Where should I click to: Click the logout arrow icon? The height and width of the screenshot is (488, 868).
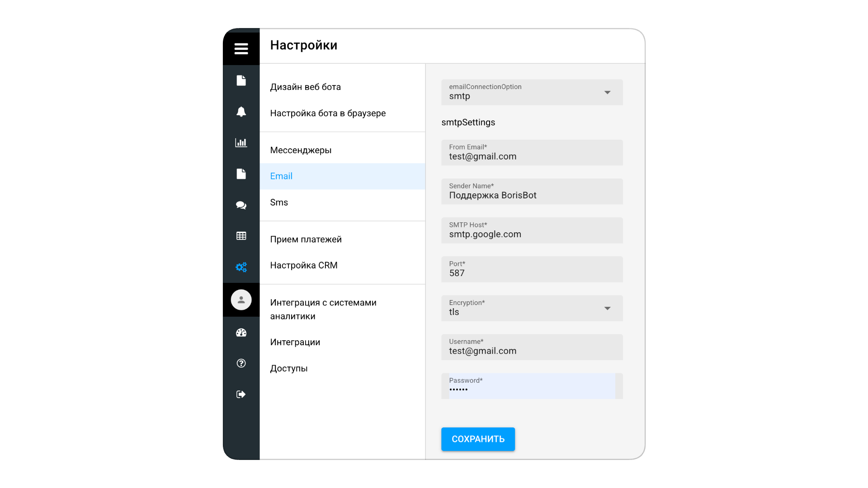point(241,394)
